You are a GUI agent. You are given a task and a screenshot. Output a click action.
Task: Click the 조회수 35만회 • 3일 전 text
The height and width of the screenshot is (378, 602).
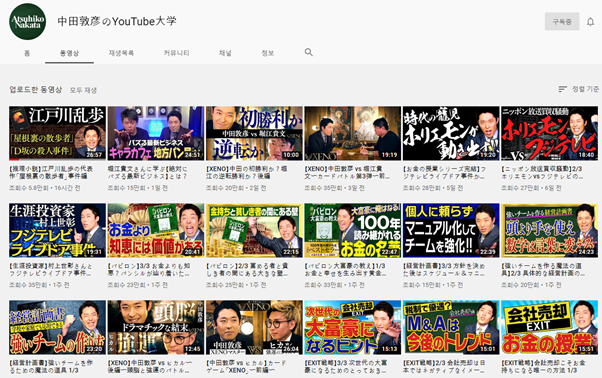click(x=334, y=188)
